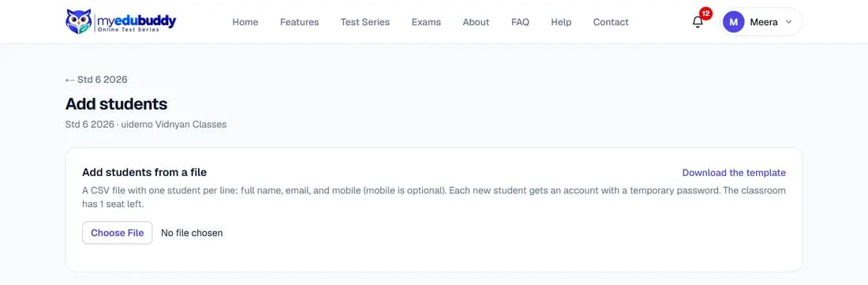Click the 'No file chosen' text
The width and height of the screenshot is (868, 285).
(192, 233)
